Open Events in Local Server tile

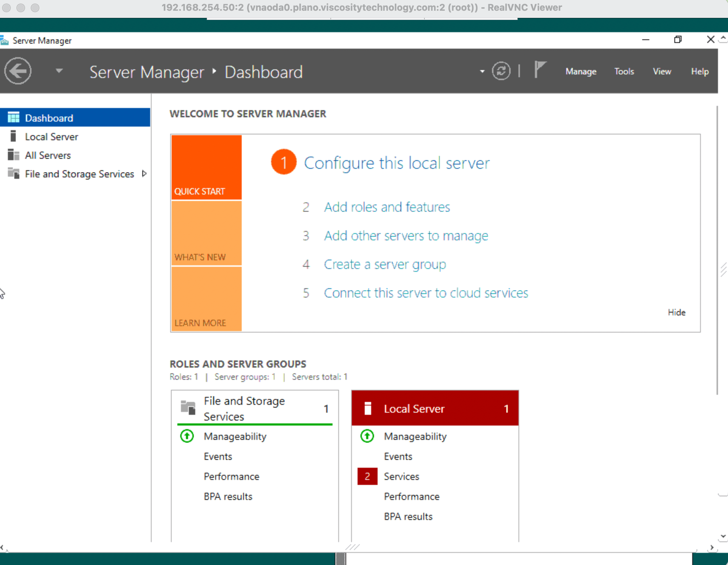coord(398,456)
